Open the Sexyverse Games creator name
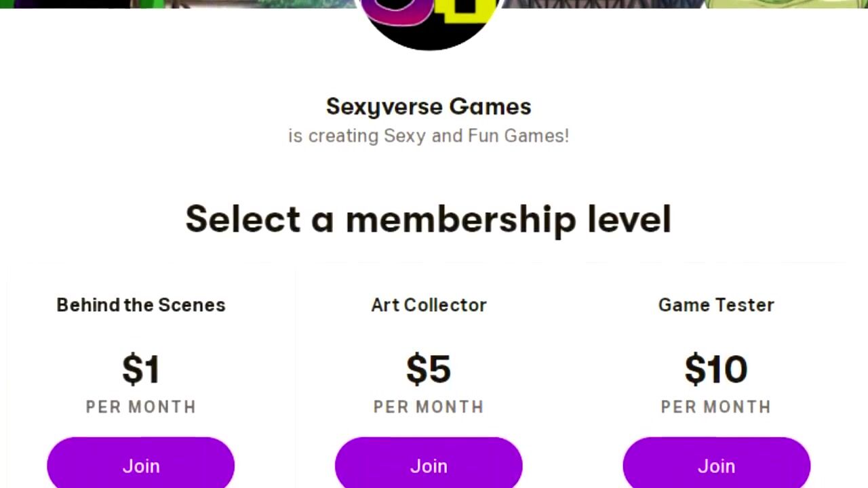This screenshot has height=488, width=868. (429, 106)
